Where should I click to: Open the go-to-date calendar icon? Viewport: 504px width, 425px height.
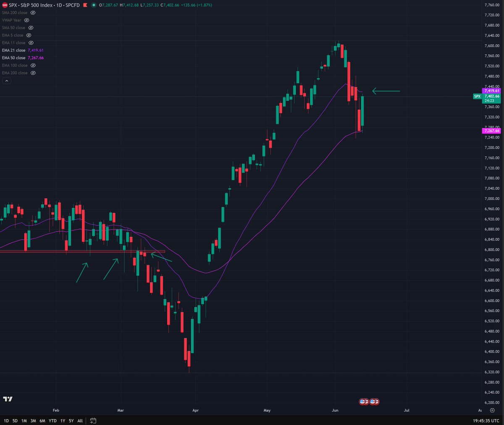point(93,420)
